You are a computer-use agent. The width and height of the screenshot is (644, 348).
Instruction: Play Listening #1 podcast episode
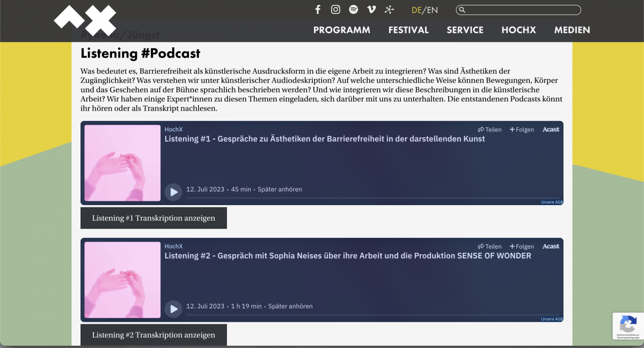pos(173,192)
